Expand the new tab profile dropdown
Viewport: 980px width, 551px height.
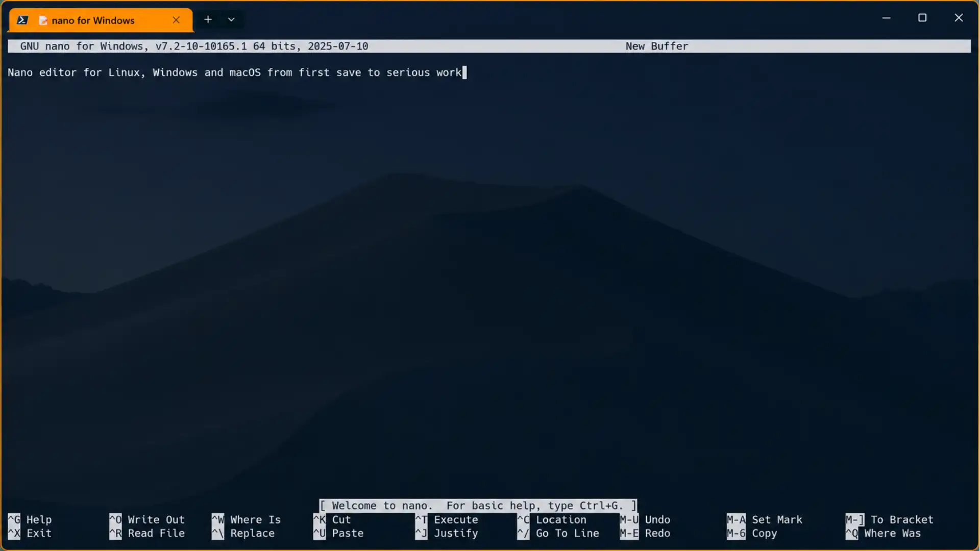coord(231,19)
